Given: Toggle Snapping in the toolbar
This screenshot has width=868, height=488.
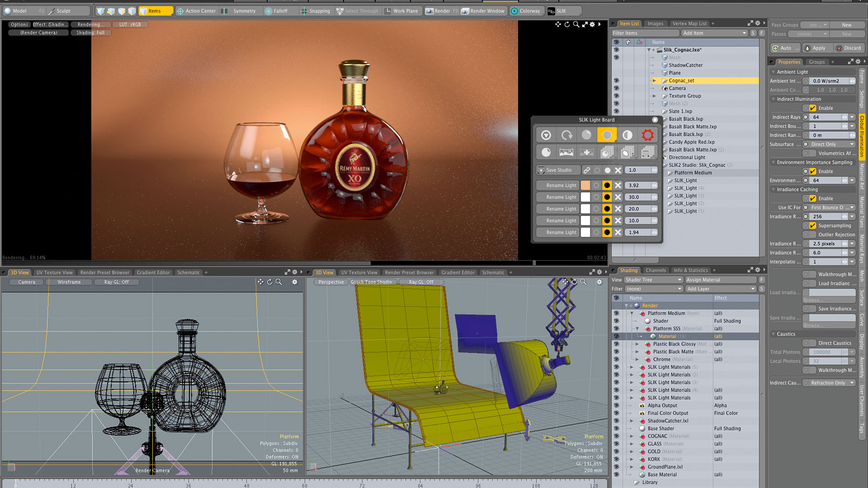Looking at the screenshot, I should click(x=315, y=11).
